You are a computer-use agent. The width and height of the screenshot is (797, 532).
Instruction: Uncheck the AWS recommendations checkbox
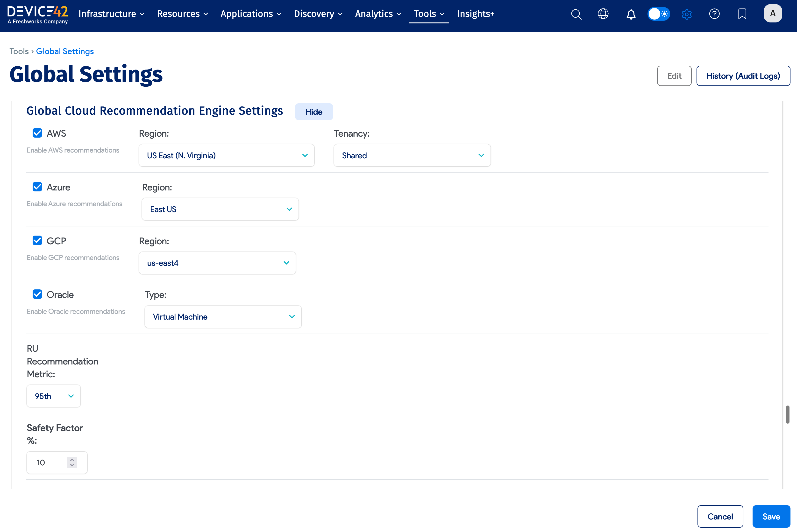[x=37, y=133]
